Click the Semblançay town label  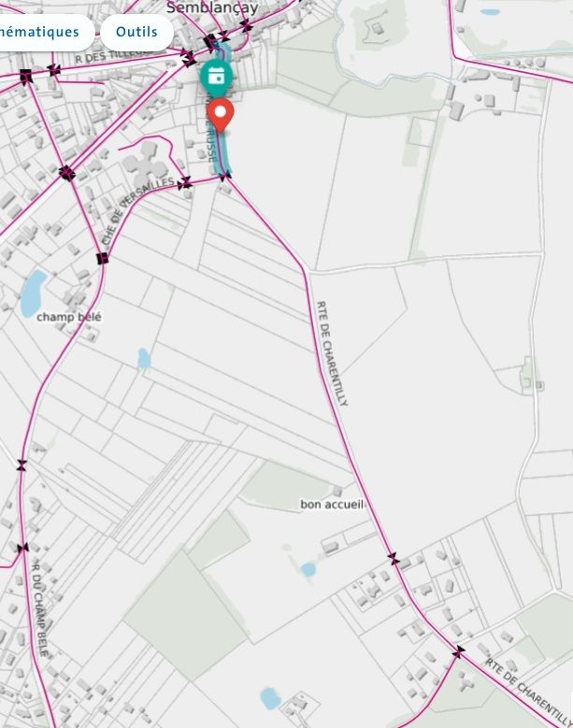[x=212, y=7]
